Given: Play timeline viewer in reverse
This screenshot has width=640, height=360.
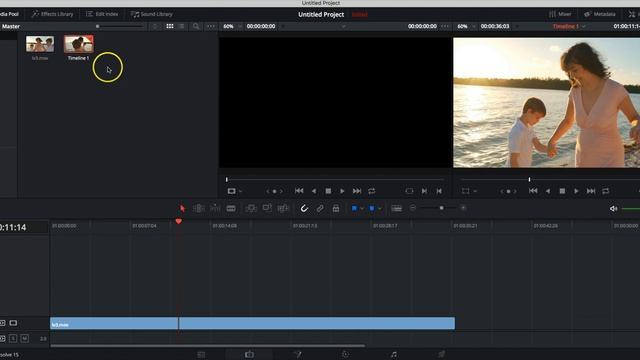Looking at the screenshot, I should [548, 191].
